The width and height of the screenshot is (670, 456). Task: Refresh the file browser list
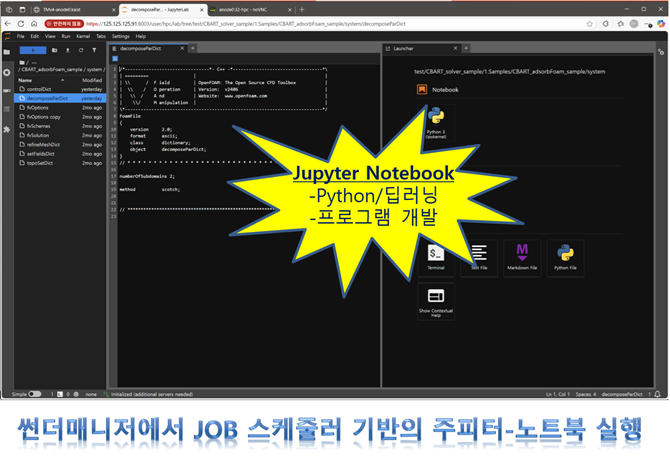click(x=81, y=50)
